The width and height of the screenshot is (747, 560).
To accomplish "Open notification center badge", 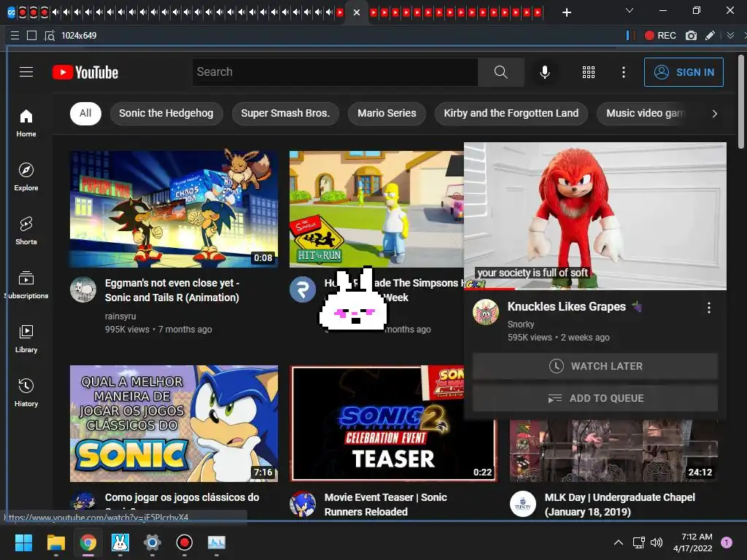I will [727, 542].
